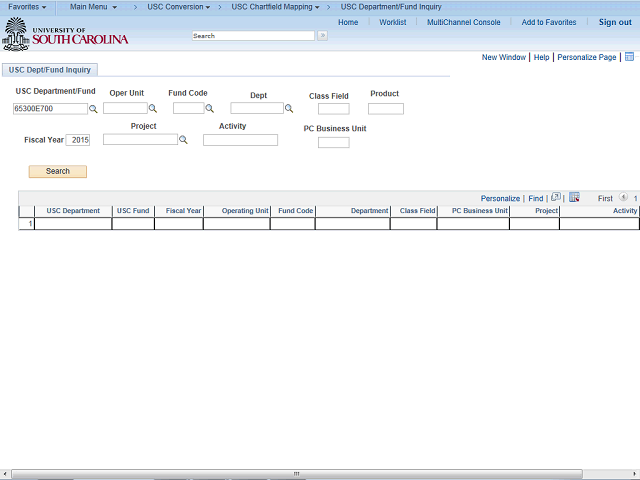The width and height of the screenshot is (640, 480).
Task: Click Add to Favorites link
Action: point(549,22)
